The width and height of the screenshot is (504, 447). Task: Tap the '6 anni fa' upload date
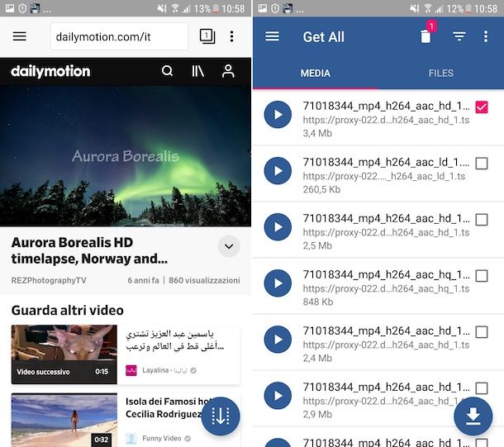[144, 280]
